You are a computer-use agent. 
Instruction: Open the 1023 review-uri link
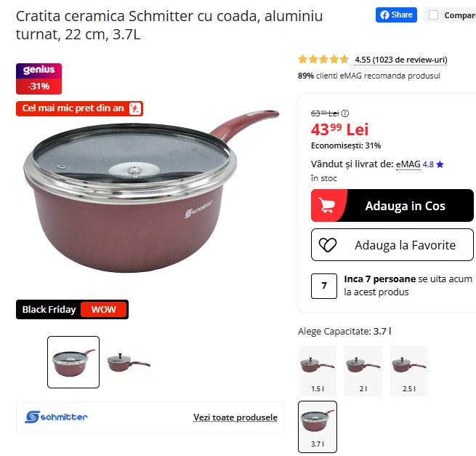click(x=400, y=60)
